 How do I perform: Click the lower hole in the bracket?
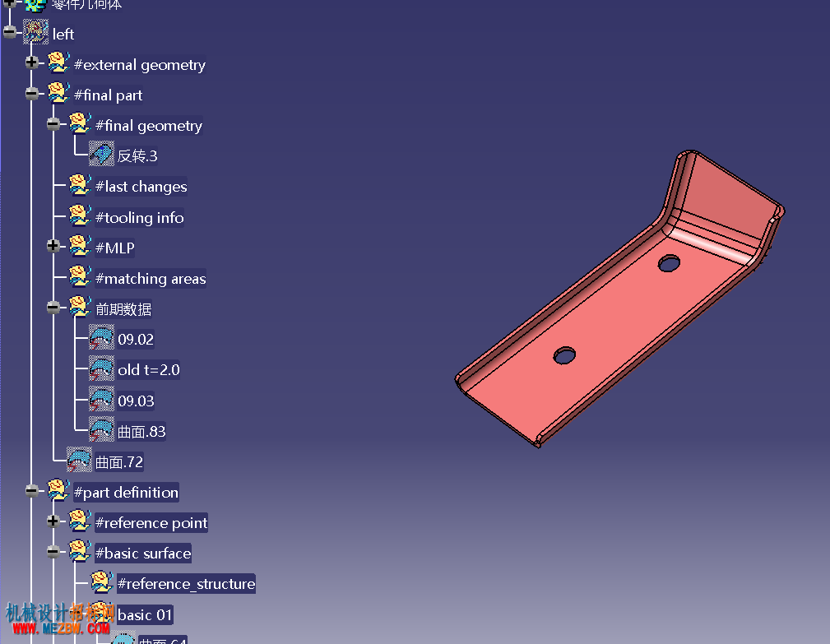(564, 355)
